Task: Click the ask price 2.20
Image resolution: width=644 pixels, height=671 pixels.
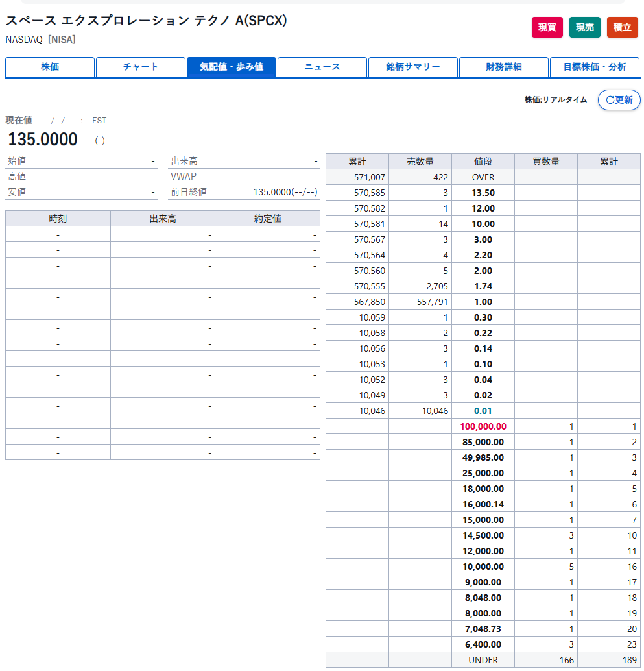Action: [483, 255]
